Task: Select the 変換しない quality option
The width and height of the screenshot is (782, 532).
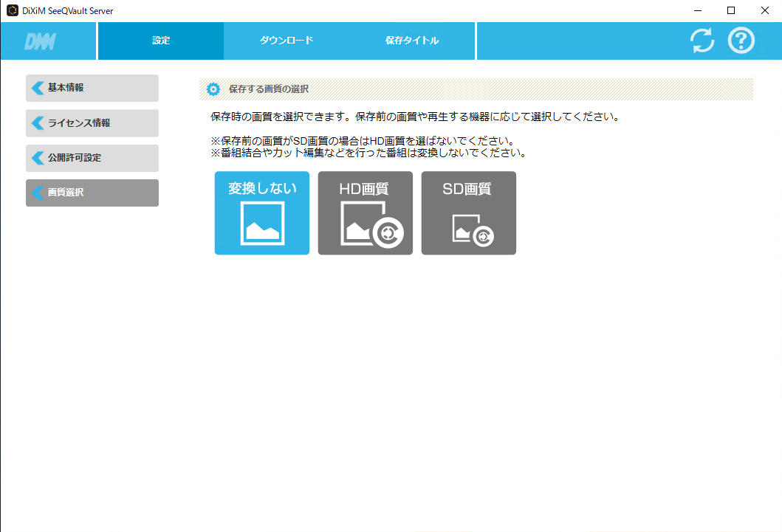Action: click(x=262, y=213)
